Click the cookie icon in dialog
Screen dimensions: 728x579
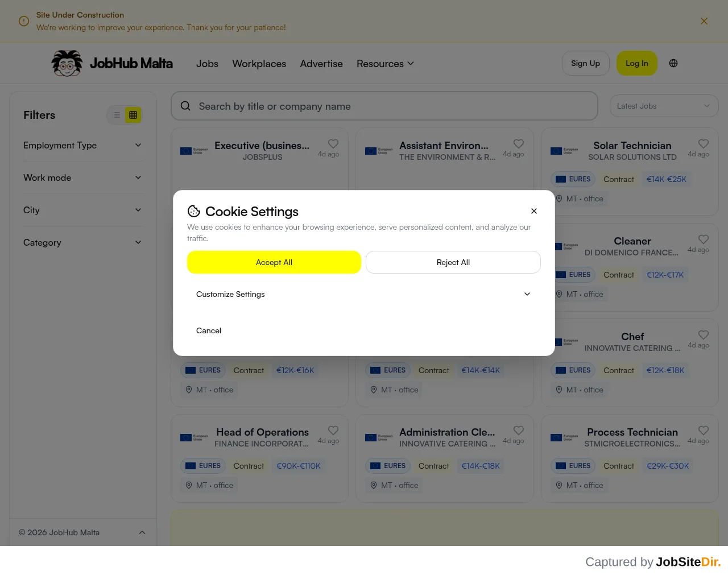pyautogui.click(x=194, y=211)
